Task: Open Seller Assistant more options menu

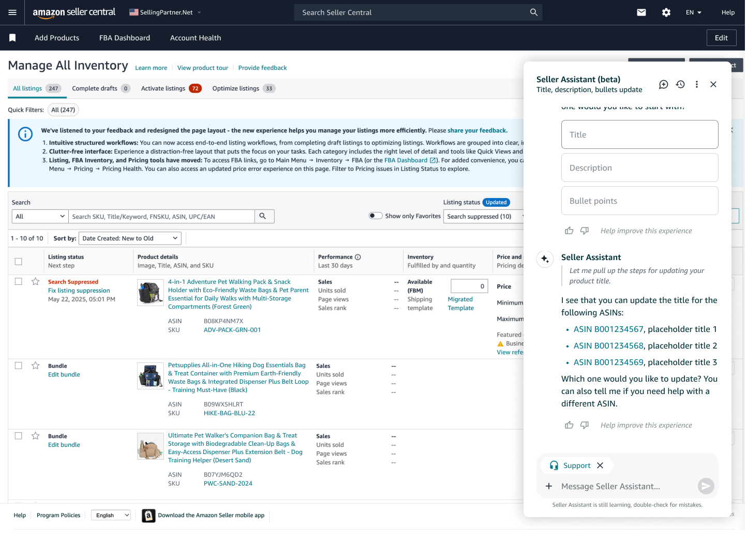Action: click(x=697, y=84)
